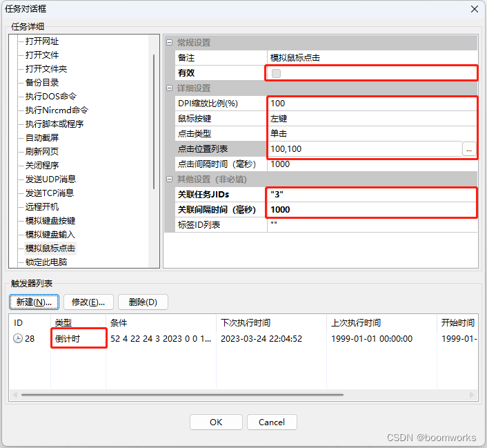487x448 pixels.
Task: Select 模拟键盘输入 in the task tree
Action: point(50,234)
